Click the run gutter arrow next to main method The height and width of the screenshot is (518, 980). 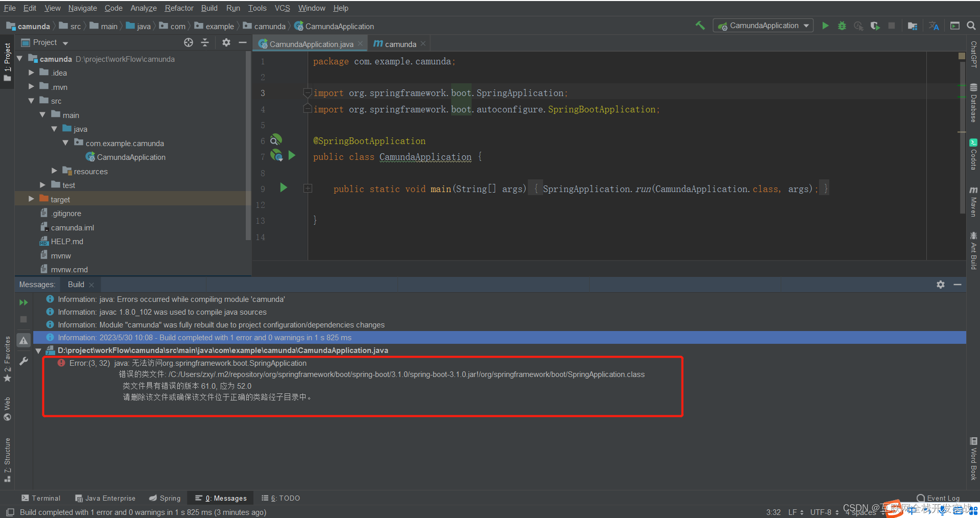point(284,187)
